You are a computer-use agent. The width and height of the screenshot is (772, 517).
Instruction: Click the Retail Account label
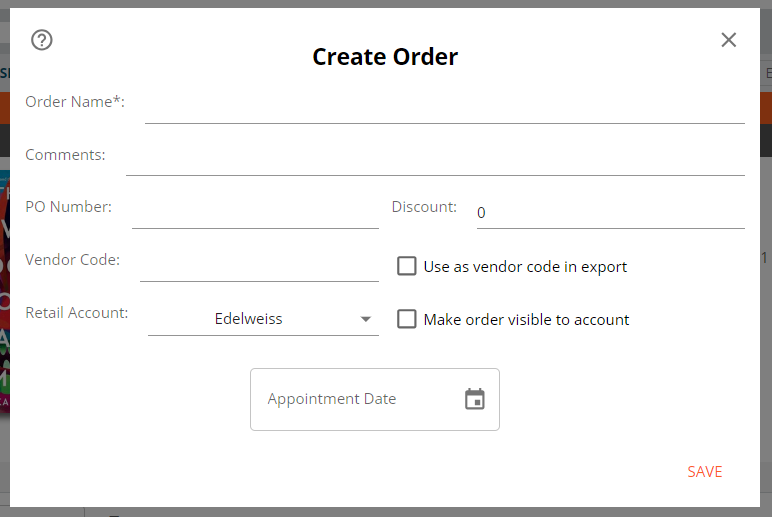coord(77,313)
